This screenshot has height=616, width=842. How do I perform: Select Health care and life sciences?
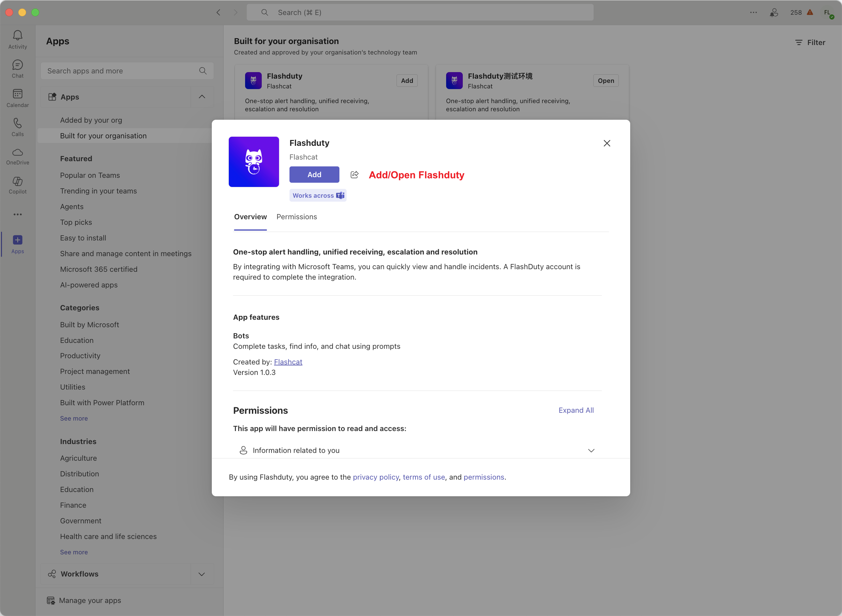[x=108, y=537]
